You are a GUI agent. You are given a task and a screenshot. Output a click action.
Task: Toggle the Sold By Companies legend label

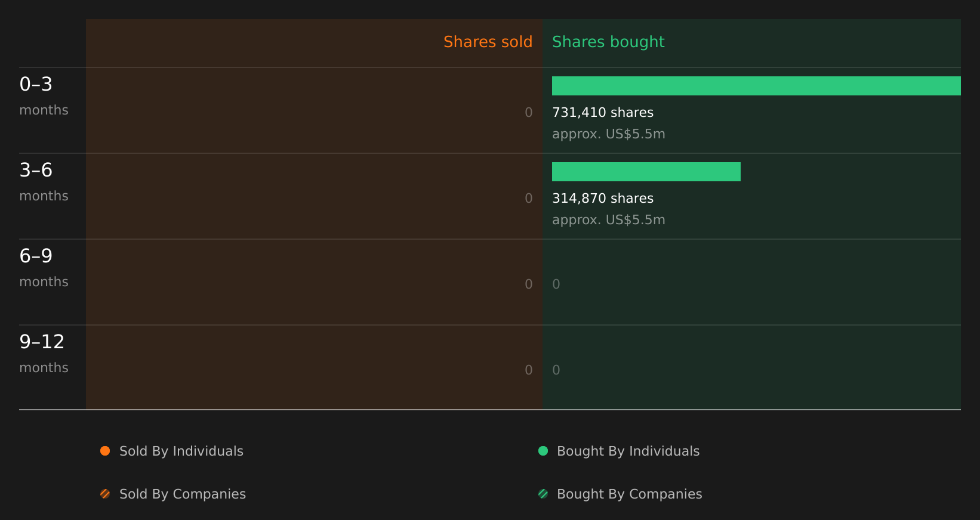point(183,494)
